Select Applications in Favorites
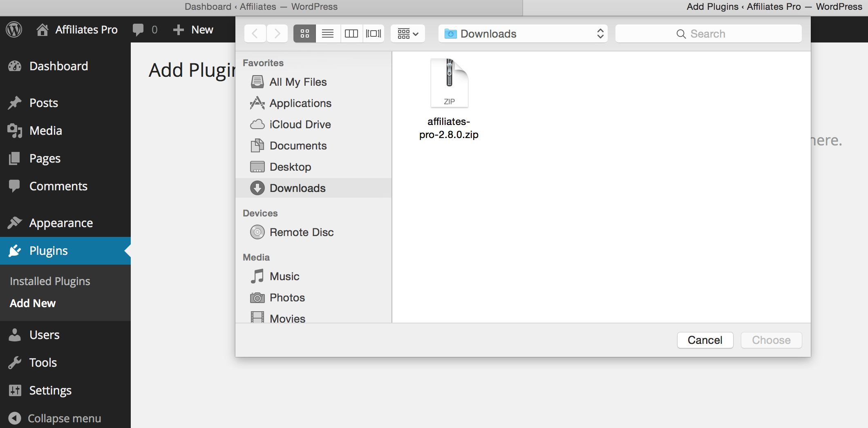This screenshot has height=428, width=868. coord(313,103)
